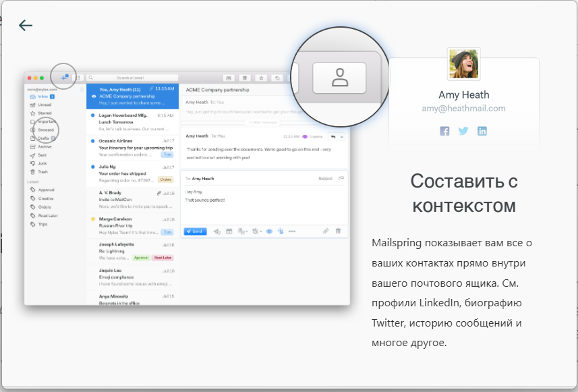Open the Unread folder in the sidebar
This screenshot has height=392, width=578.
click(x=41, y=105)
